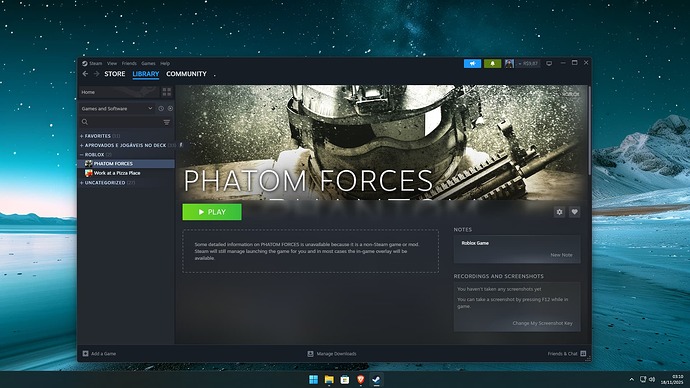Click the PHATOM FORCES list icon

[x=88, y=164]
